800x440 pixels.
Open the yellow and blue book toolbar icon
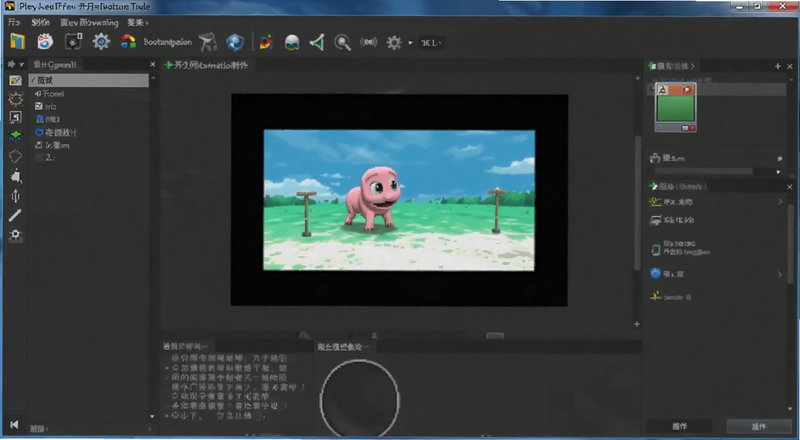17,42
